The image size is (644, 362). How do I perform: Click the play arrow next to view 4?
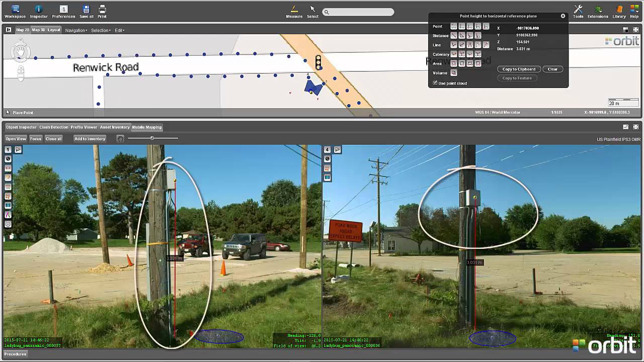pos(338,149)
